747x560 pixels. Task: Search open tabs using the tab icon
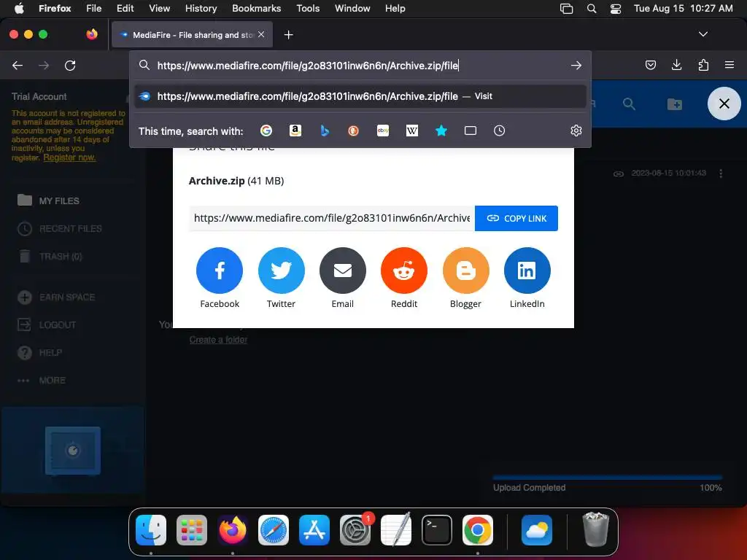tap(471, 131)
